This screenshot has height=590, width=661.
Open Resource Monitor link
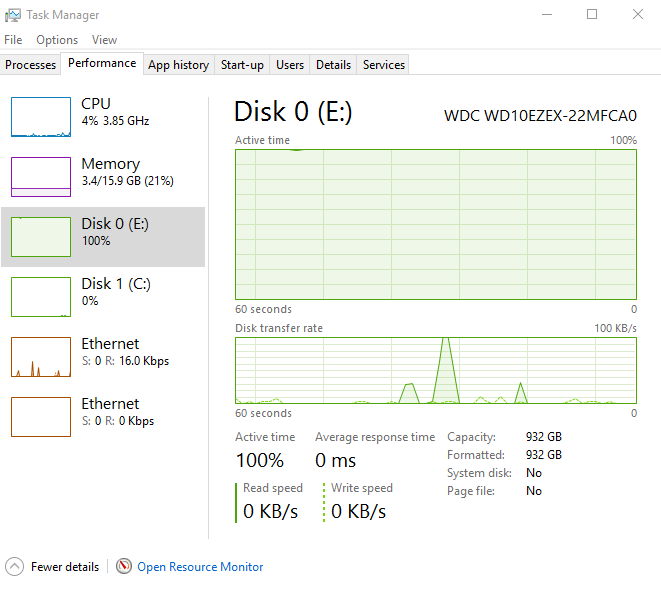point(200,567)
